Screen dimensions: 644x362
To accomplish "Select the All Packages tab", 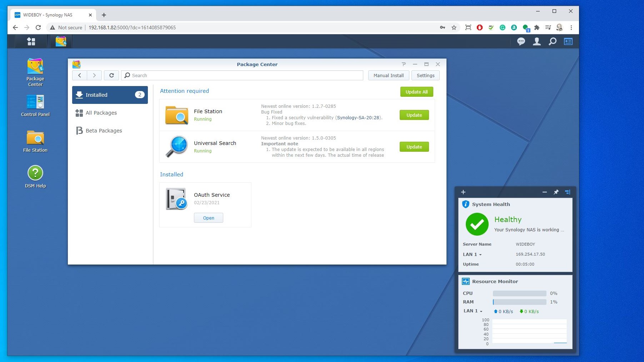I will 110,113.
